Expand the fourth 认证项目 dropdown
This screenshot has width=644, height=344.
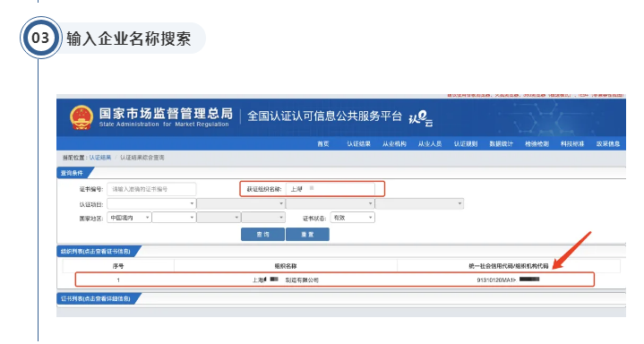coord(419,204)
